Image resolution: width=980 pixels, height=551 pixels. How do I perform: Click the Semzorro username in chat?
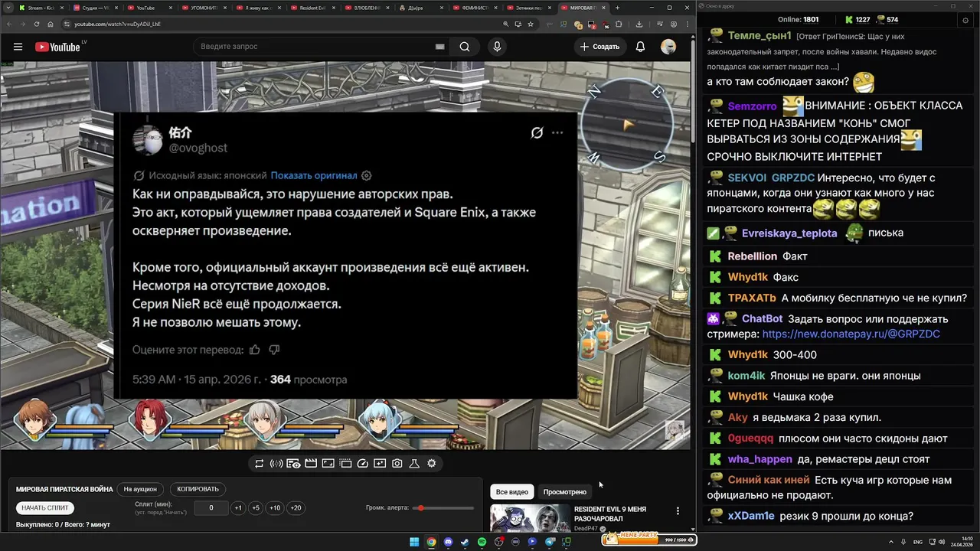[x=752, y=106]
